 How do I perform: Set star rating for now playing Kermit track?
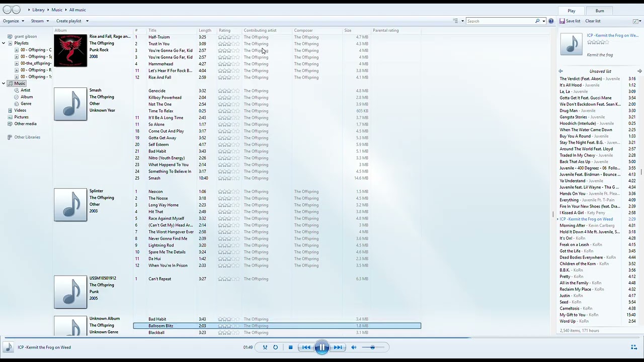click(598, 43)
